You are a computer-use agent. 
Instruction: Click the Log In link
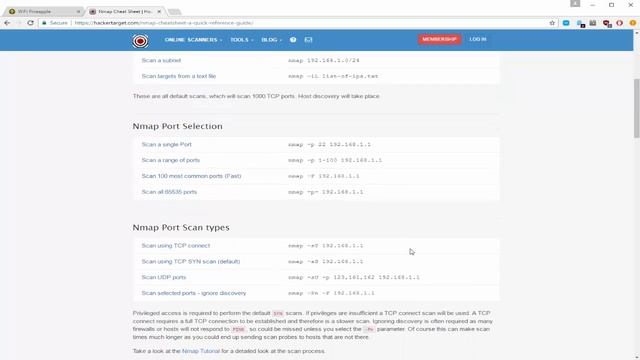(478, 39)
